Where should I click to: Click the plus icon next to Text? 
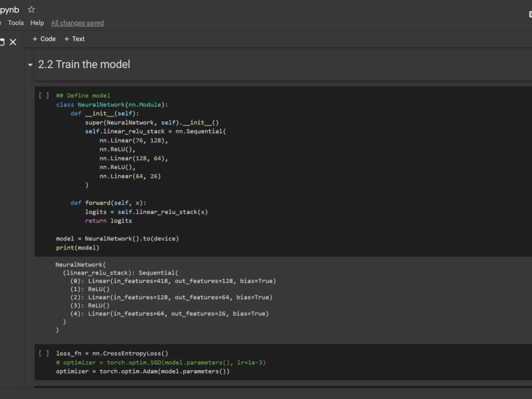point(68,38)
